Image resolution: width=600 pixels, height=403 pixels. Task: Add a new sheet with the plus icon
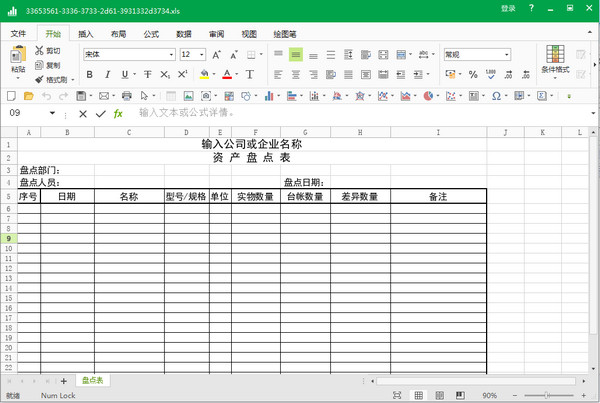pos(64,381)
